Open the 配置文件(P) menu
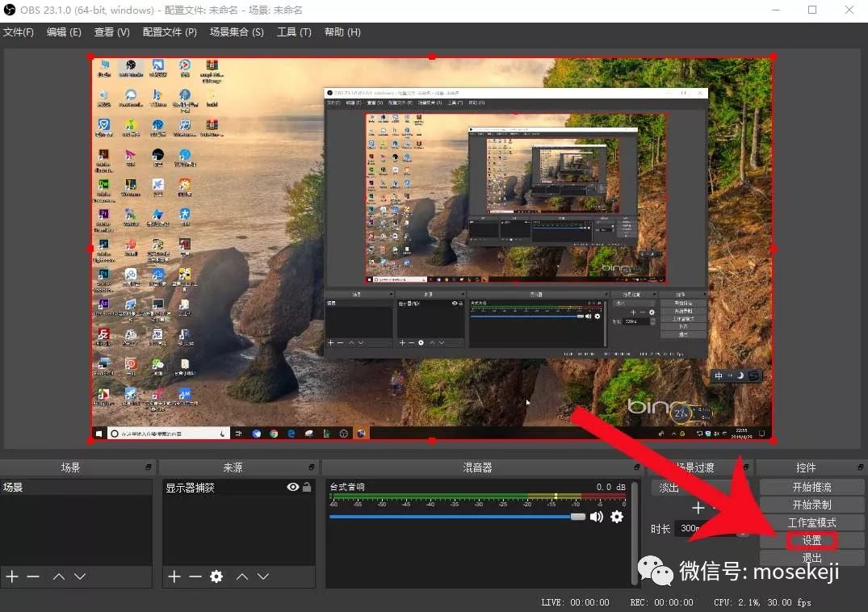868x612 pixels. [x=170, y=32]
